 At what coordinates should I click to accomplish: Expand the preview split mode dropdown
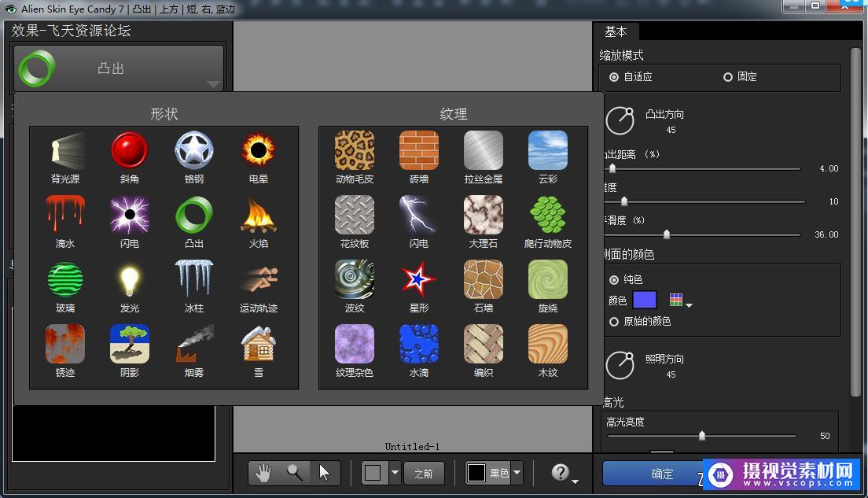coord(395,473)
